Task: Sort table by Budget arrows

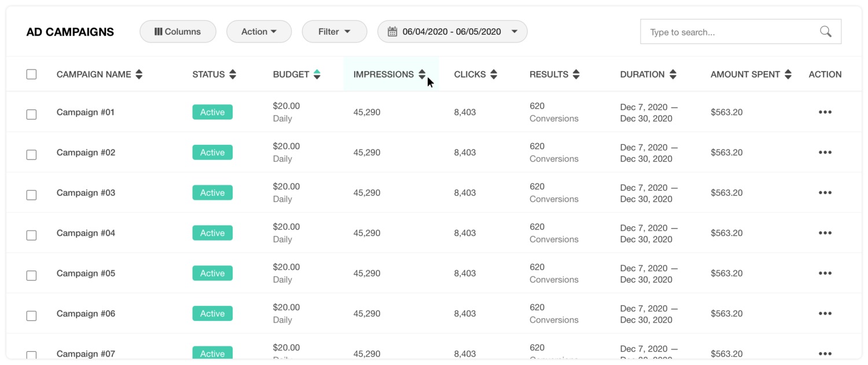Action: [317, 74]
